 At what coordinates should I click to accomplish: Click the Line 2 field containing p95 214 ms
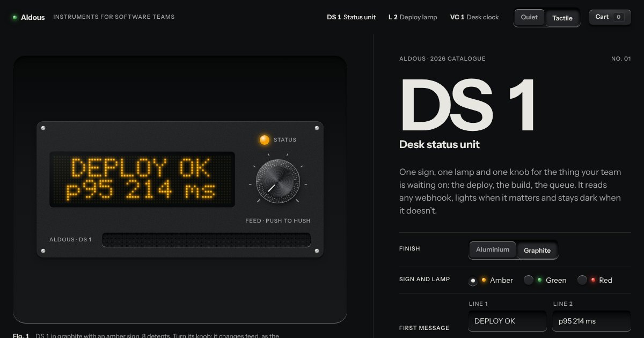[591, 321]
